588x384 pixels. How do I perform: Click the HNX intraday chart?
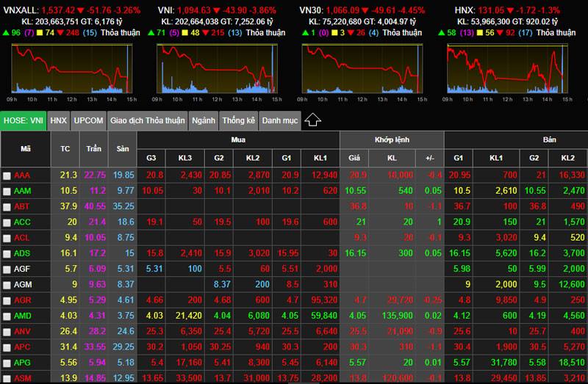point(507,69)
